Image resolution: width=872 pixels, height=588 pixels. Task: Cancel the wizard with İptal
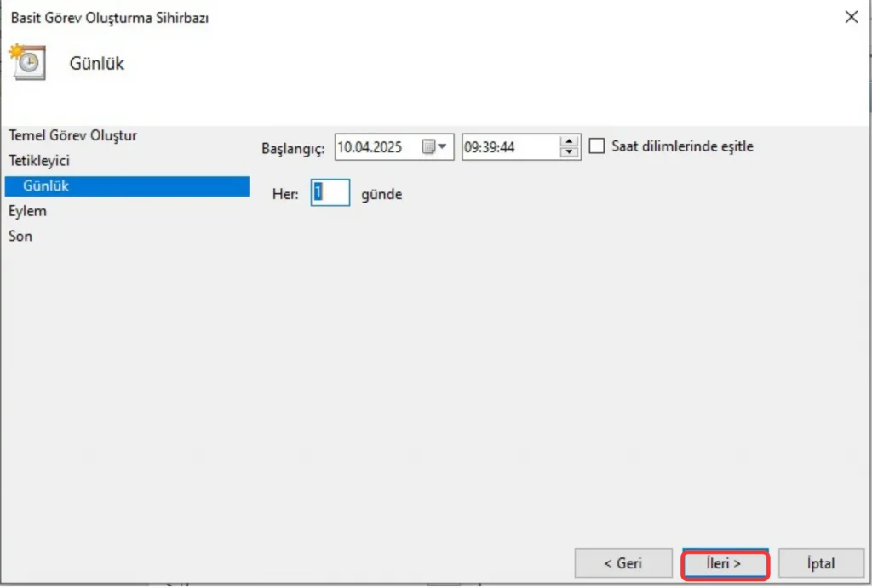(821, 563)
